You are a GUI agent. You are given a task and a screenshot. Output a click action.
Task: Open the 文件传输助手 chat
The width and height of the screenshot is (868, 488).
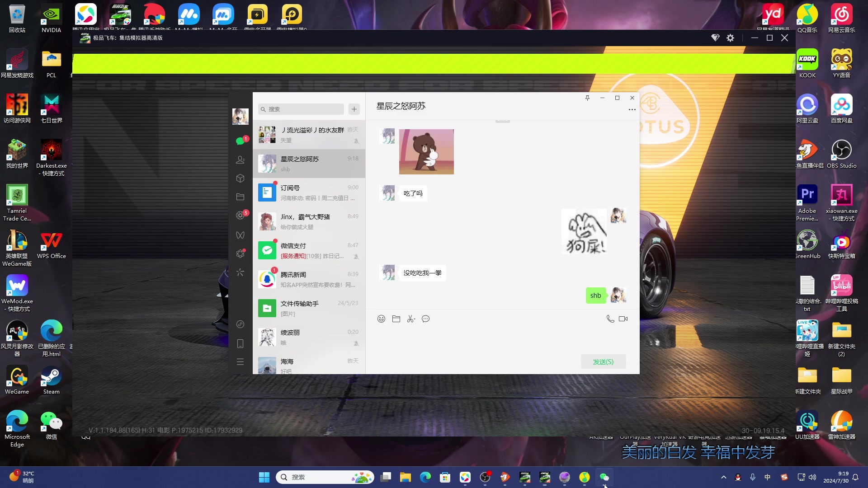[x=309, y=308]
